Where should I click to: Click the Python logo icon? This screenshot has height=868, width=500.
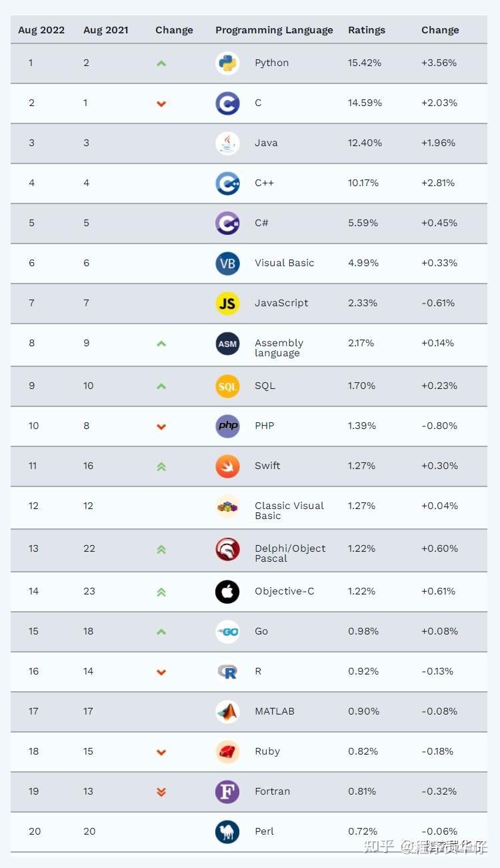pos(227,63)
